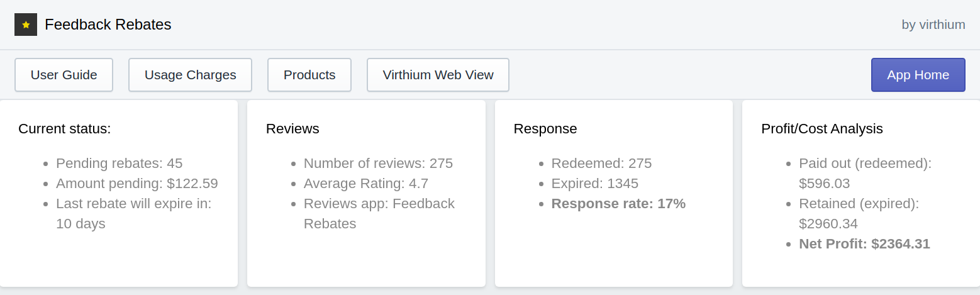Click the Expired: 1345 entry
Viewport: 980px width, 295px height.
coord(594,184)
